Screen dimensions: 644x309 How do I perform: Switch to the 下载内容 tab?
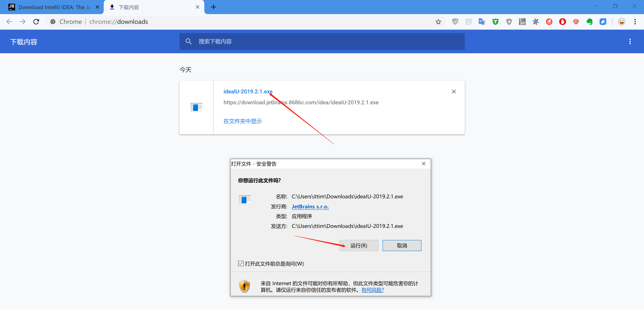(154, 7)
